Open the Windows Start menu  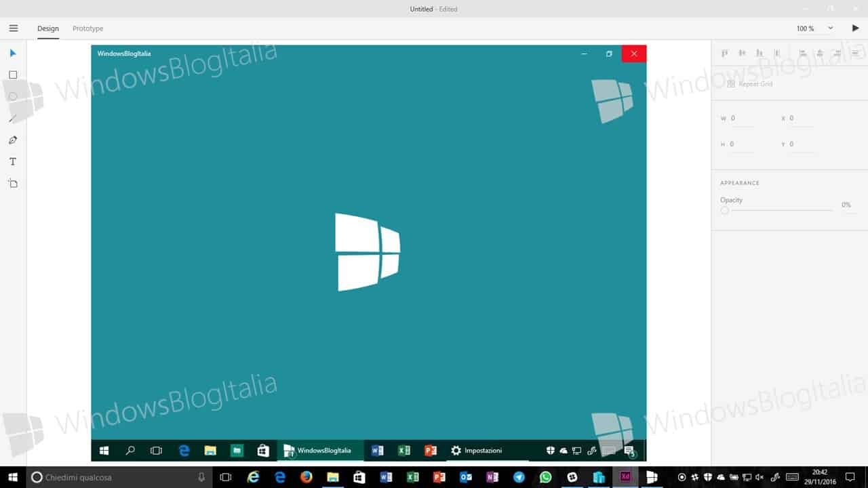point(13,477)
